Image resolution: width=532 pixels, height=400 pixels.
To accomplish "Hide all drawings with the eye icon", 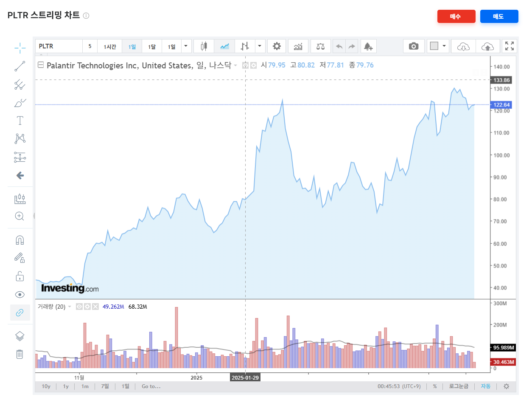I will [x=20, y=294].
